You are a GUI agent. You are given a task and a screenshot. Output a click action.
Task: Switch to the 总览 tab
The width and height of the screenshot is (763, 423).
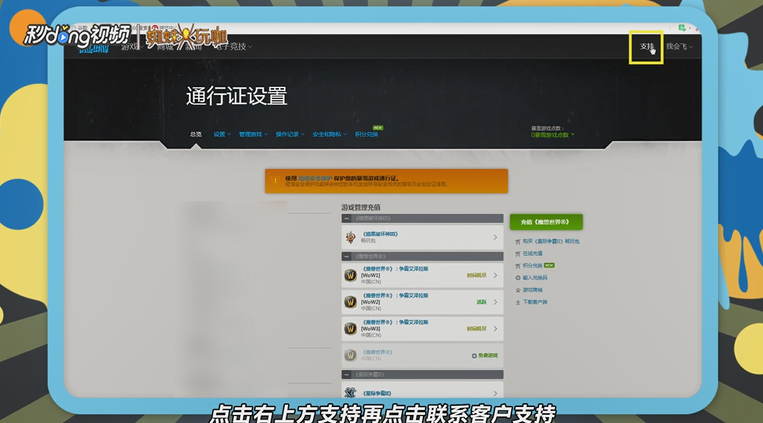click(x=196, y=134)
